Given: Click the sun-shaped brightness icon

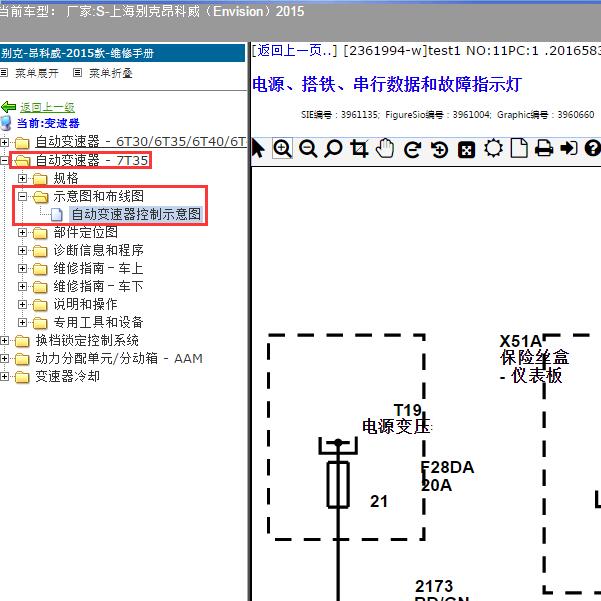Looking at the screenshot, I should point(493,149).
